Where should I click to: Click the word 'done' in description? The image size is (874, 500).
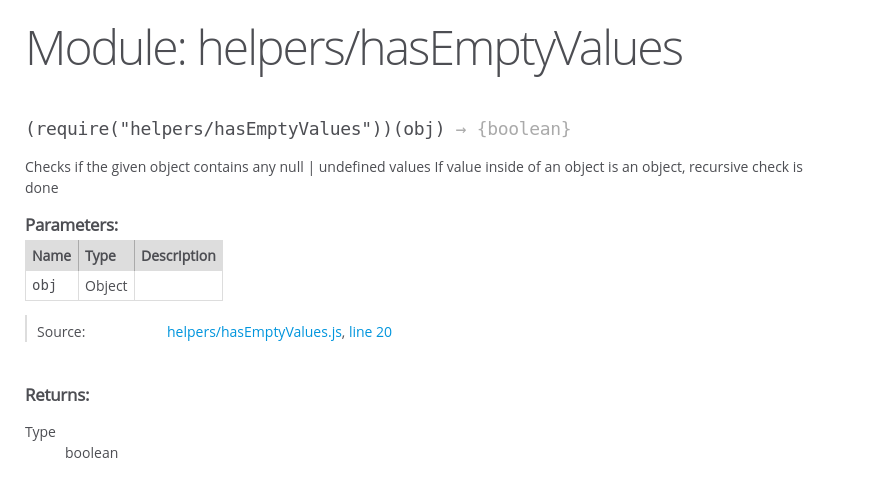click(42, 188)
